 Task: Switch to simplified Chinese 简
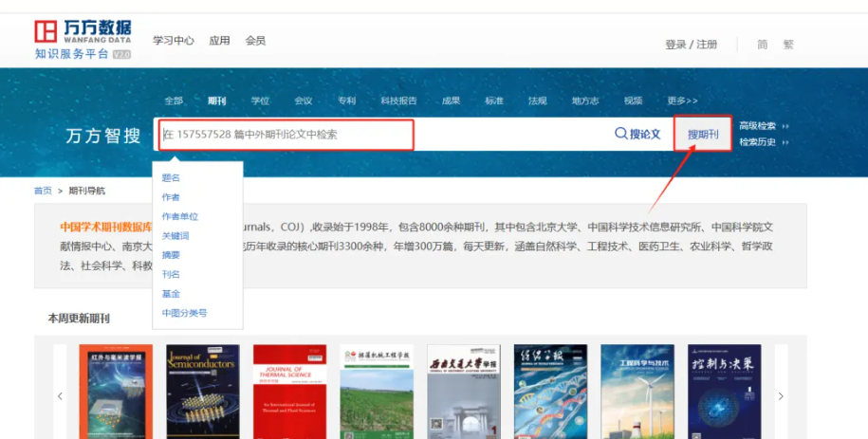[x=763, y=45]
